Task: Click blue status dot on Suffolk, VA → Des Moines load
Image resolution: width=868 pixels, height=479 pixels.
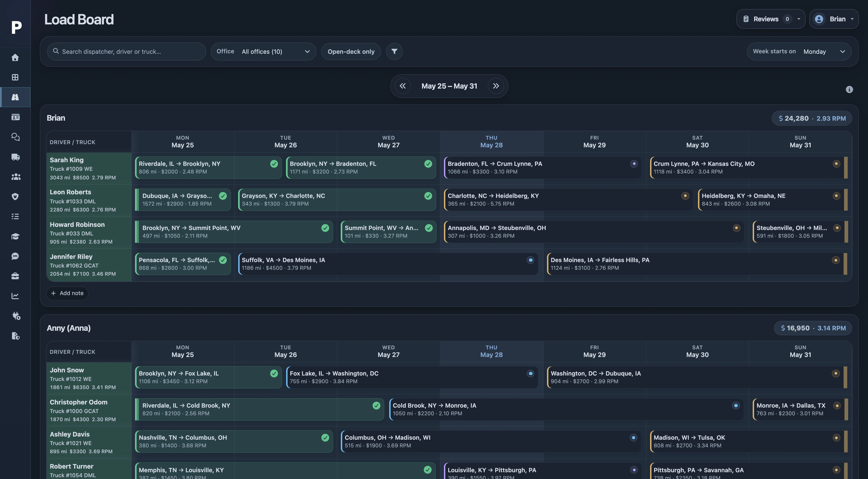Action: (x=530, y=260)
